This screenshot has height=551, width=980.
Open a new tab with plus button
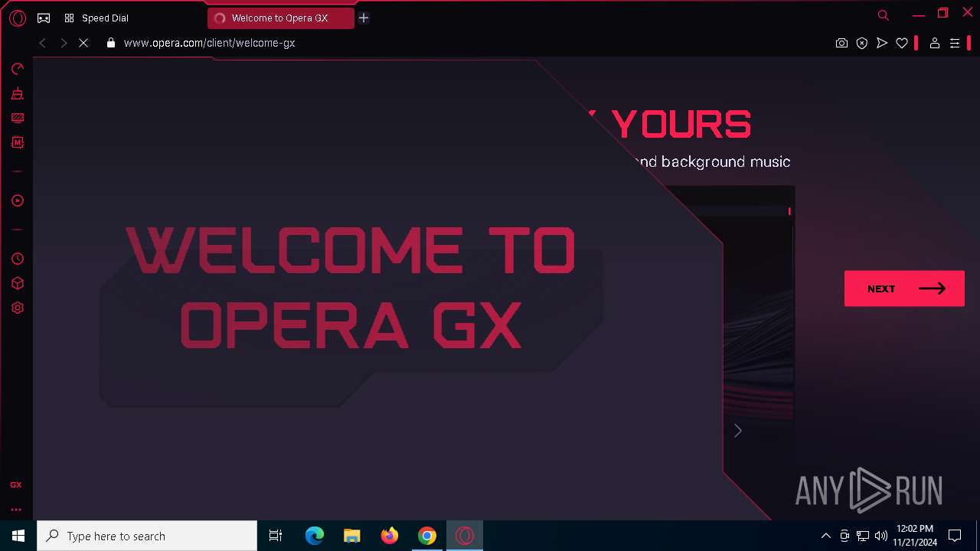pos(364,18)
